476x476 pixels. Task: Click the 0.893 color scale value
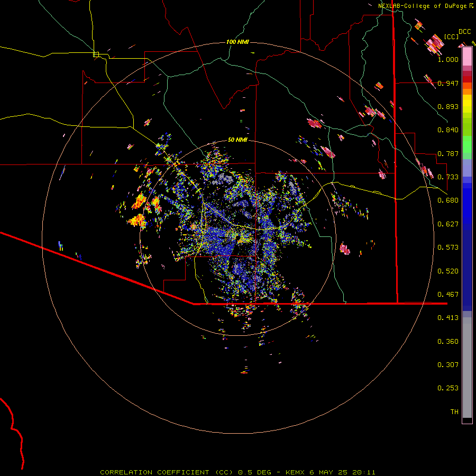click(448, 106)
